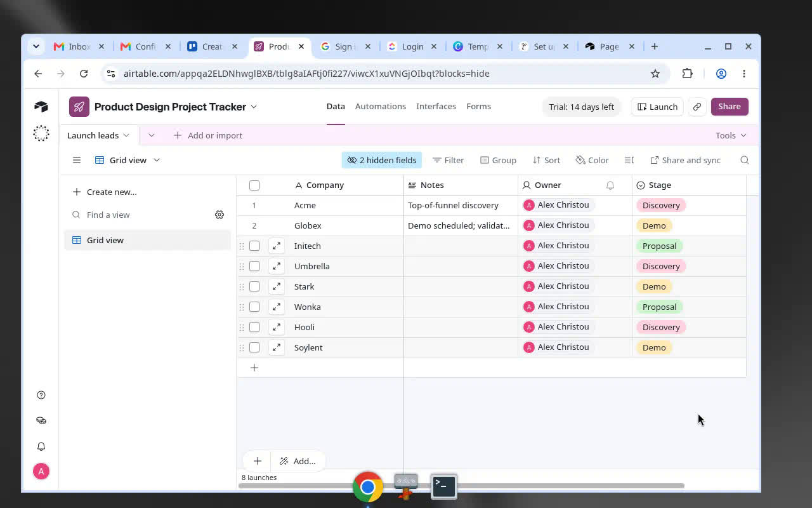Add a new row with the plus below Soylent
The width and height of the screenshot is (812, 508).
coord(254,368)
